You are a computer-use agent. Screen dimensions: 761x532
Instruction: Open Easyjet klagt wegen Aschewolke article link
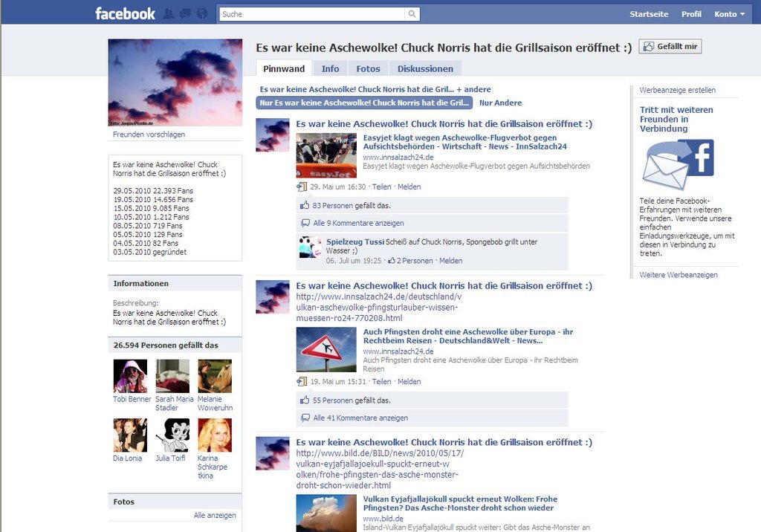(464, 142)
